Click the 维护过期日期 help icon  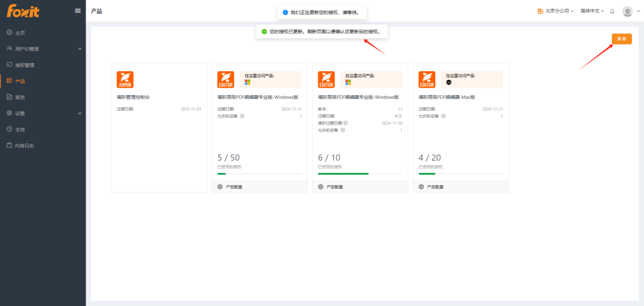click(x=345, y=123)
